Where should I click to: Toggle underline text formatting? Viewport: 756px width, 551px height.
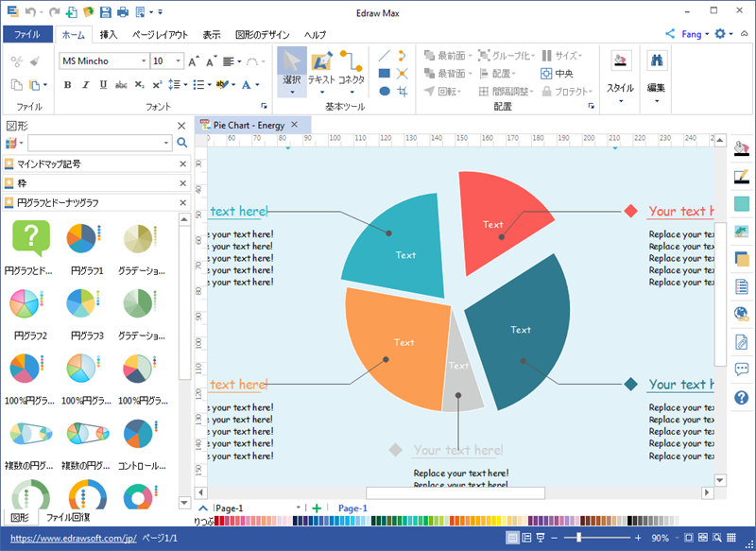tap(102, 85)
